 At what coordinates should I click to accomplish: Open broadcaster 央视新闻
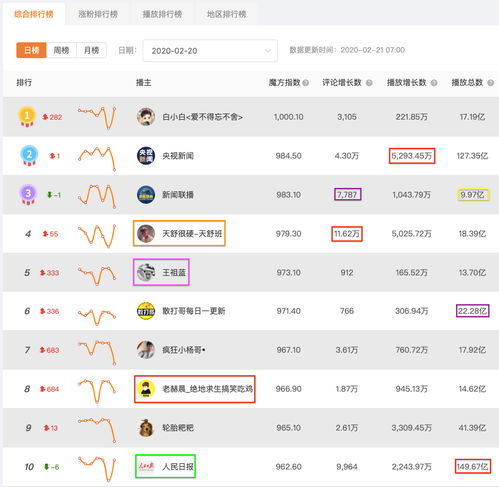(x=178, y=156)
